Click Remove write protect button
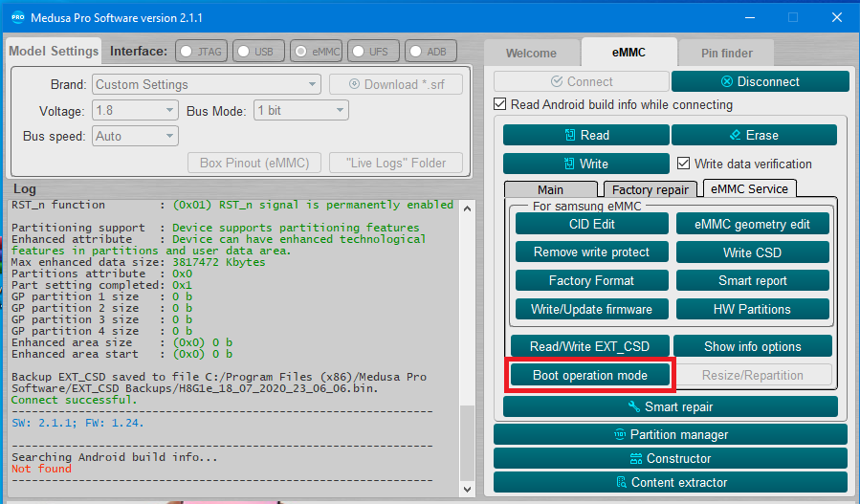The width and height of the screenshot is (860, 504). pos(592,252)
